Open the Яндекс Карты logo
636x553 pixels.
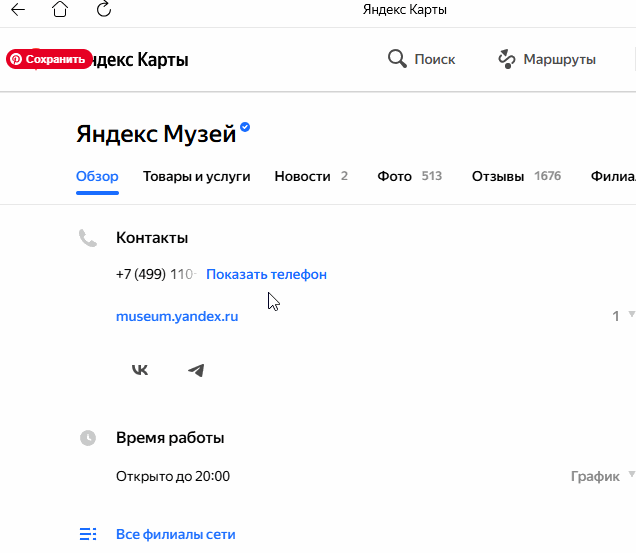coord(140,60)
